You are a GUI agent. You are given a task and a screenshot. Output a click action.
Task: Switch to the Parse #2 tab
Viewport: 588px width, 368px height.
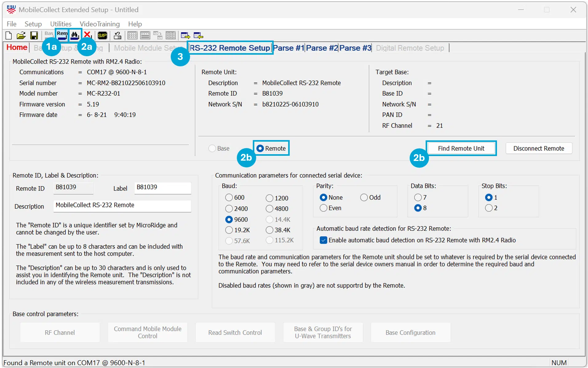coord(322,48)
